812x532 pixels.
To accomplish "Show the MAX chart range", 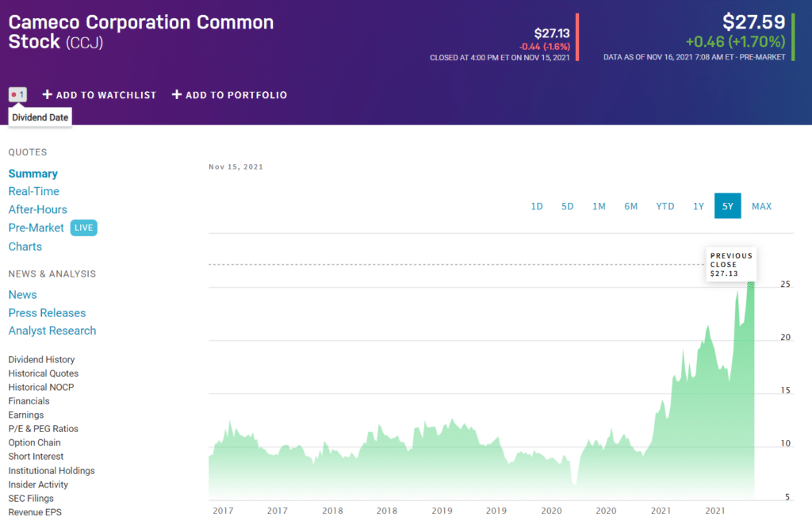I will (761, 206).
